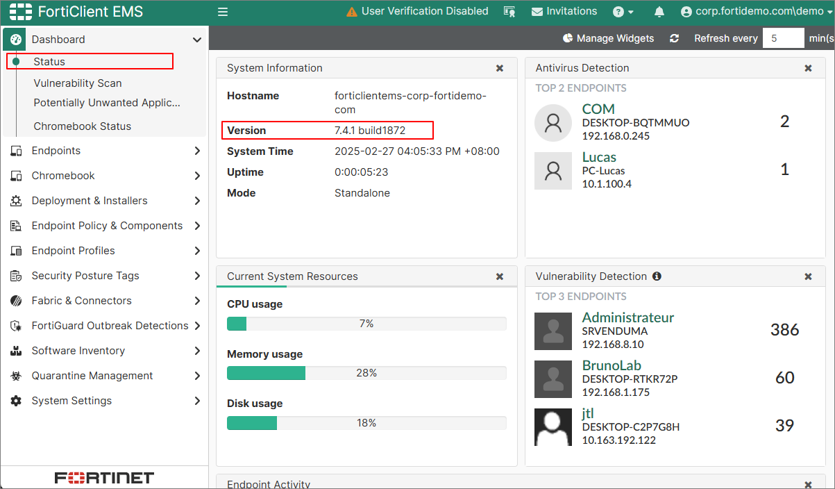The height and width of the screenshot is (489, 835).
Task: Click the Quarantine Management biohazard icon
Action: 16,376
